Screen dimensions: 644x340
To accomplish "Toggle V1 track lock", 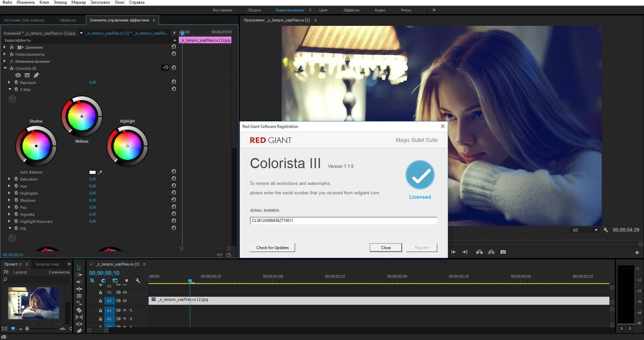I will (x=100, y=301).
